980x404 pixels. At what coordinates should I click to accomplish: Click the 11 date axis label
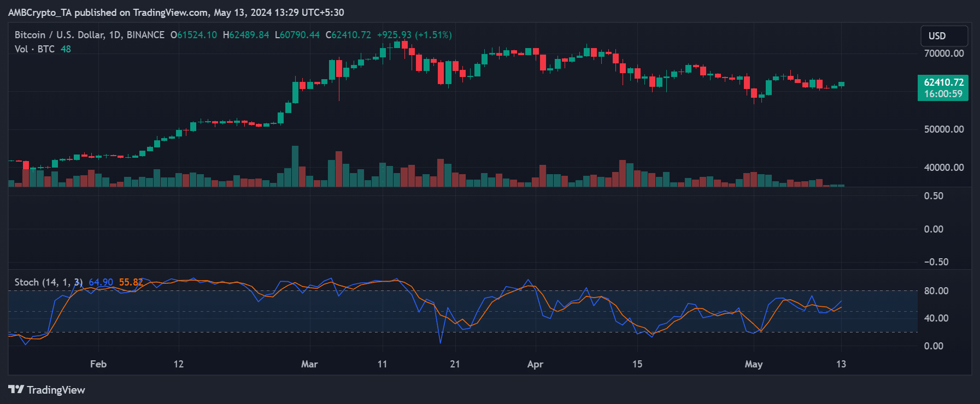382,364
